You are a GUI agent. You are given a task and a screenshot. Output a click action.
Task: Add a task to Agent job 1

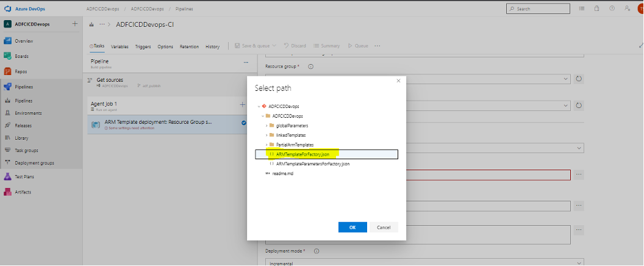242,105
